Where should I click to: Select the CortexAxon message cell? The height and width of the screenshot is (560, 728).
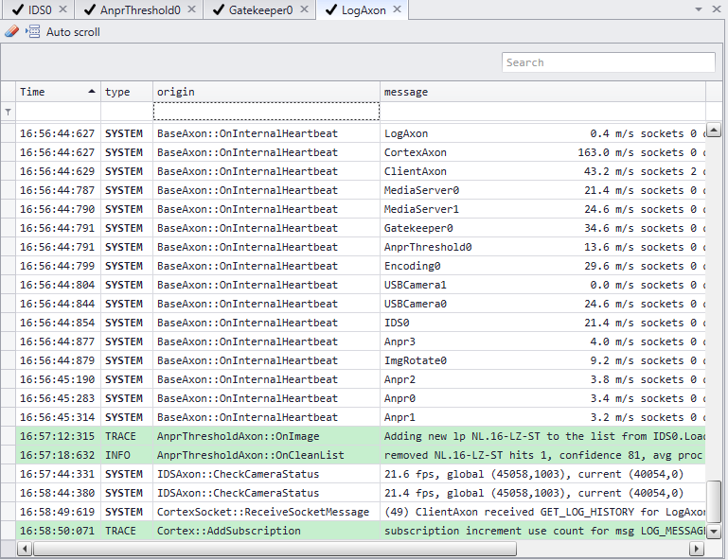coord(542,152)
